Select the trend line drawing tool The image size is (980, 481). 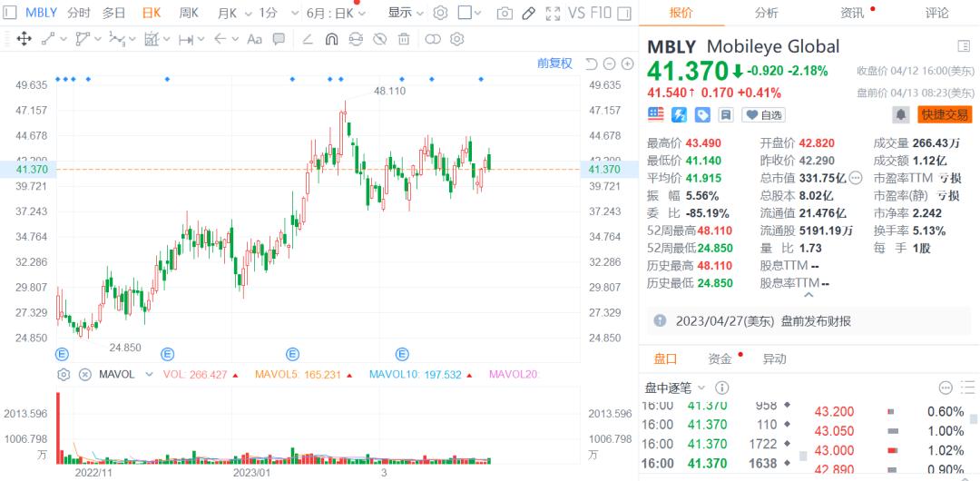(x=48, y=39)
